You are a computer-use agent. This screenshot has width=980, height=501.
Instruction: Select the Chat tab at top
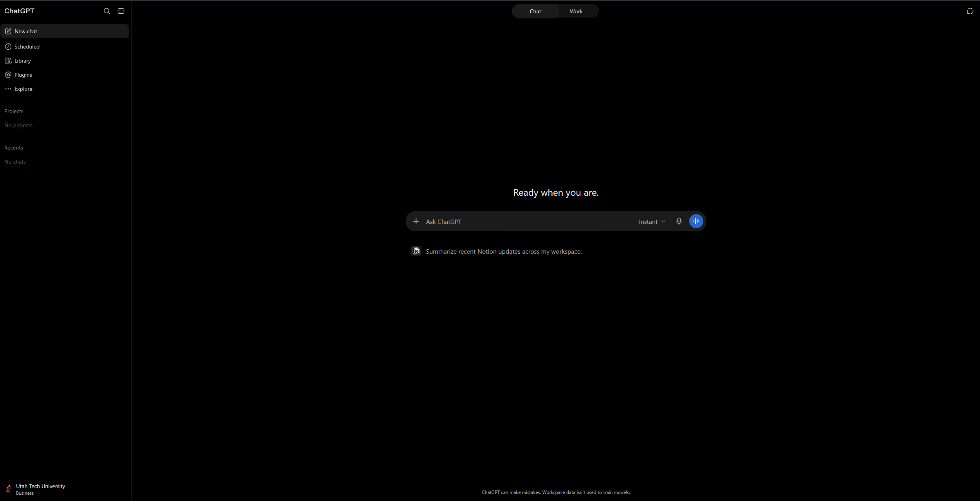coord(535,11)
